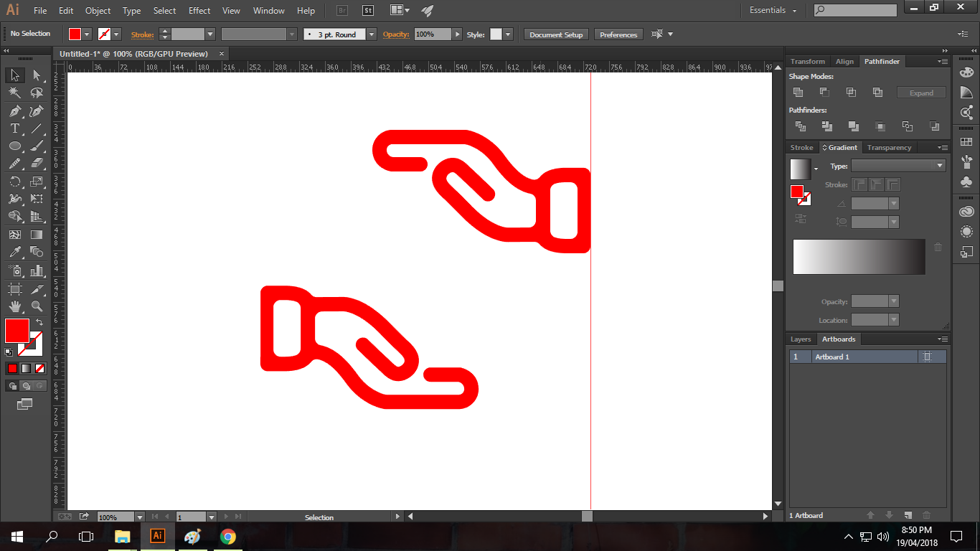Open the Window menu
The width and height of the screenshot is (980, 551).
269,11
